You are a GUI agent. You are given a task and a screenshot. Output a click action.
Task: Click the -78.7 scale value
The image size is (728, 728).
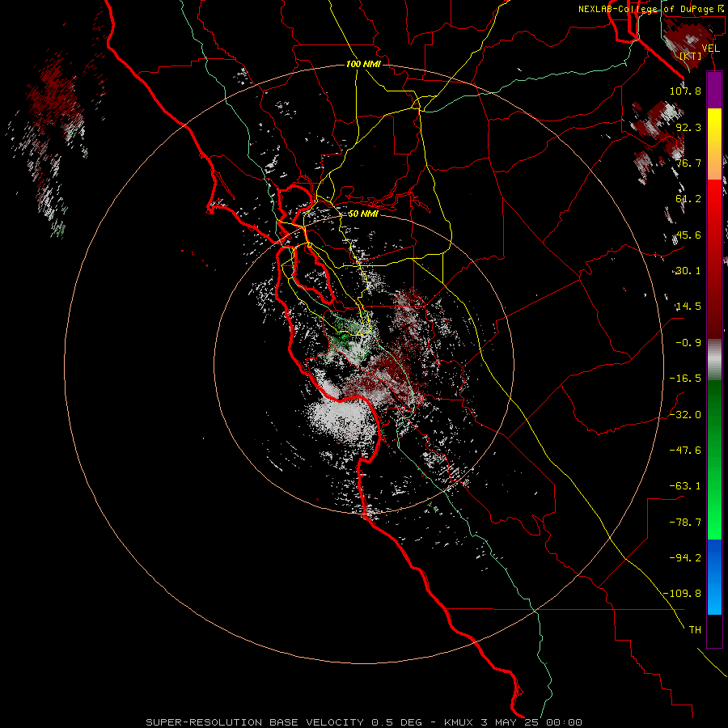[685, 523]
